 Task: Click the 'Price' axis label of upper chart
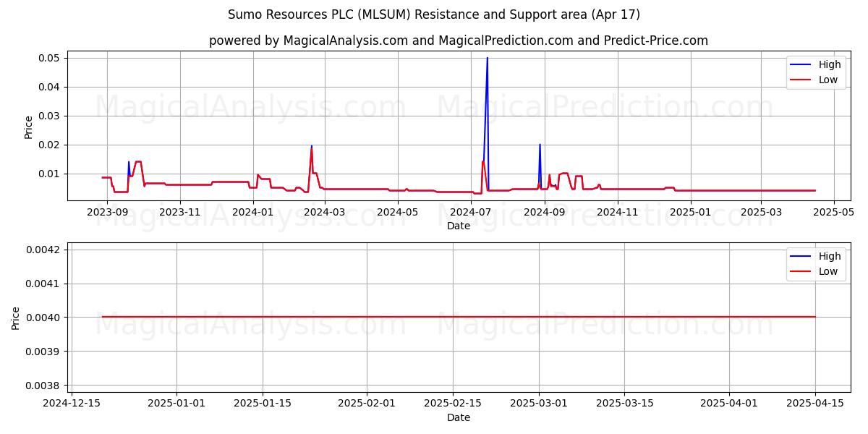click(x=29, y=127)
